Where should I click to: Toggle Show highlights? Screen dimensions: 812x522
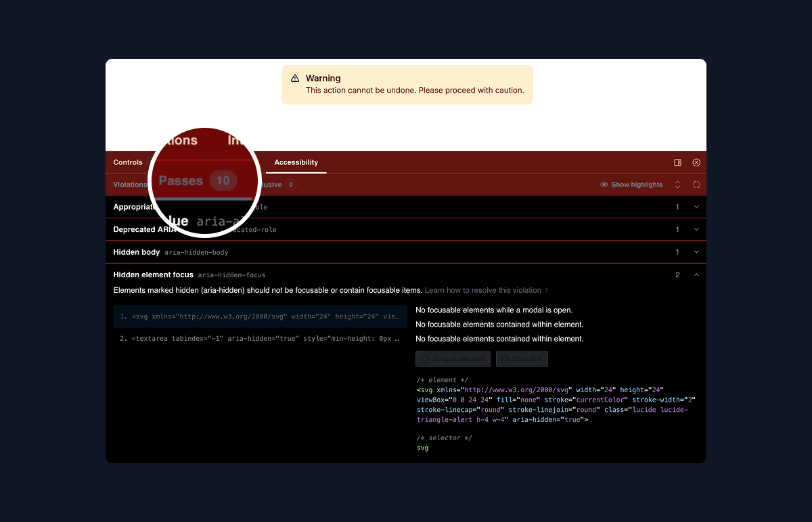tap(631, 184)
